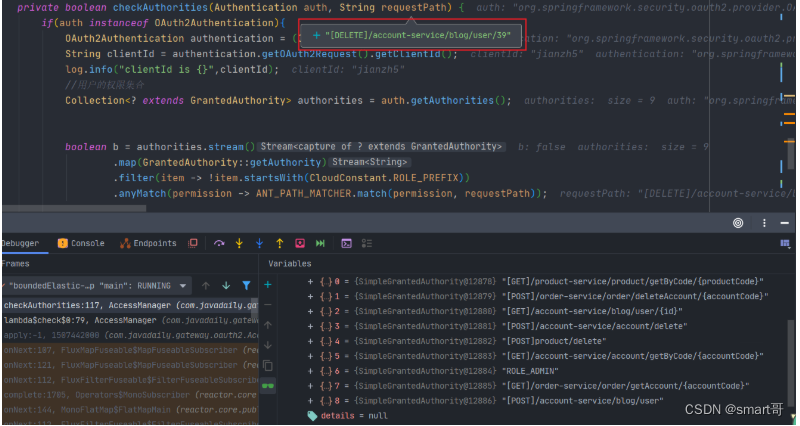Click the Stream<String> inlay hint in editor
Screen dimensions: 800x426
click(370, 162)
